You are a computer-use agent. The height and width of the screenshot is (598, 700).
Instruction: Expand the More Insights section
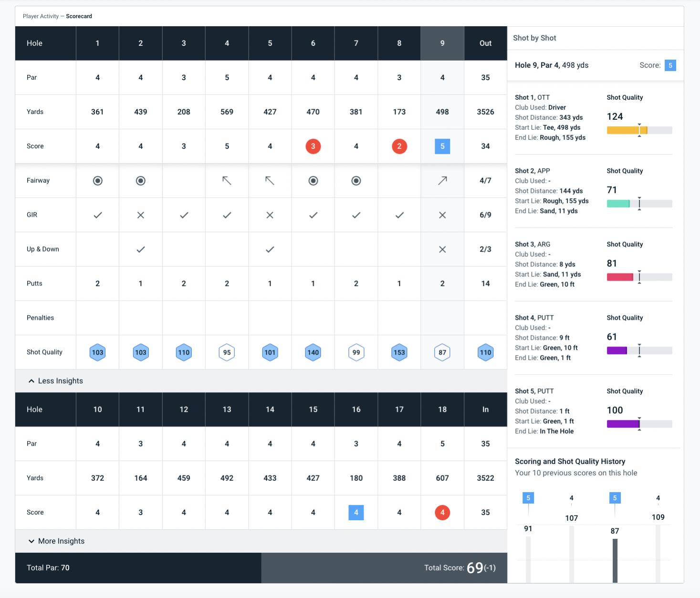[x=56, y=541]
